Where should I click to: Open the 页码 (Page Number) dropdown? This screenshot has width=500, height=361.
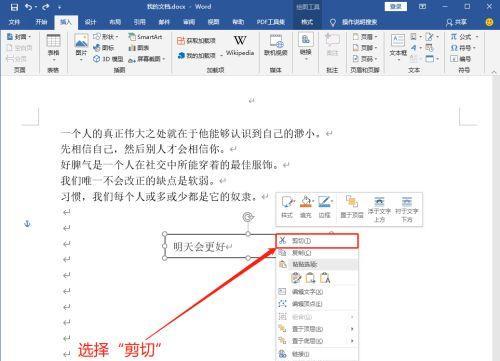pyautogui.click(x=365, y=59)
